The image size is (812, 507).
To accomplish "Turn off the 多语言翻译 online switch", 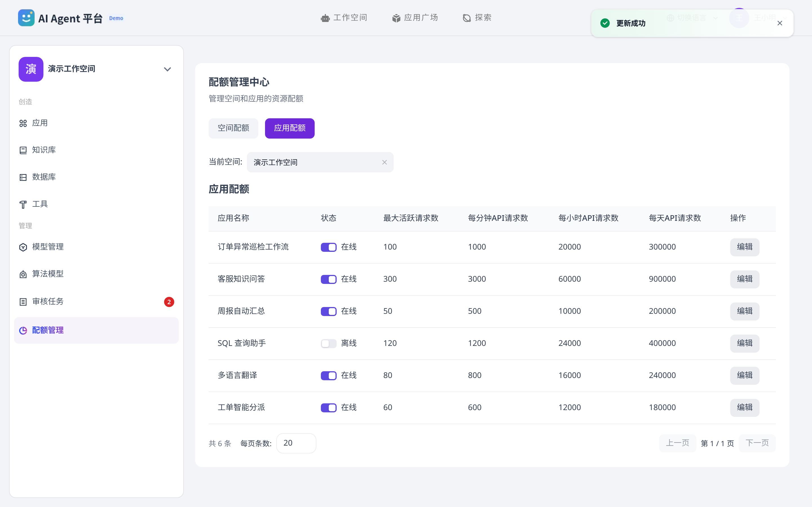I will (328, 375).
